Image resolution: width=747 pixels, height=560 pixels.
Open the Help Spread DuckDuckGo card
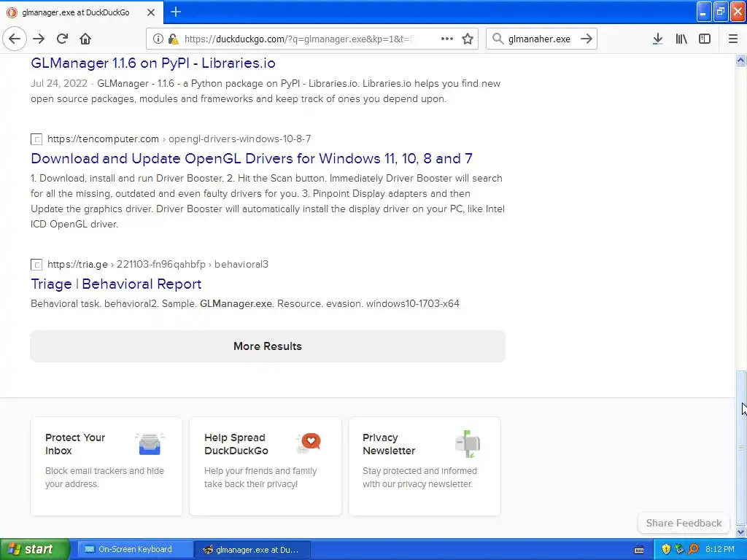click(266, 466)
